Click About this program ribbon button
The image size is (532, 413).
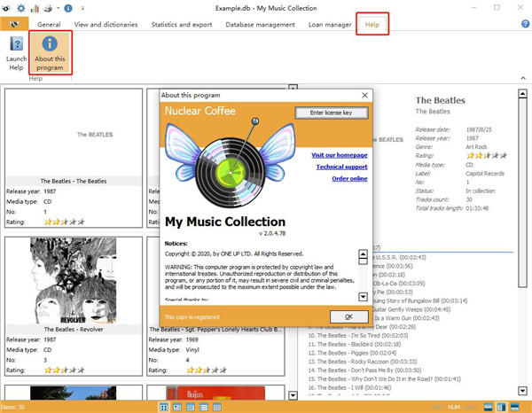pos(50,52)
